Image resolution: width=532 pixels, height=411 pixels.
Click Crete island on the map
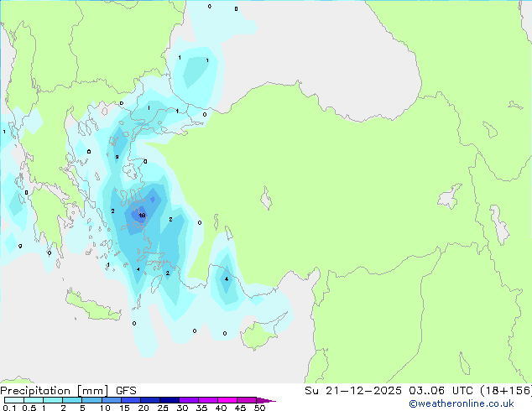click(91, 306)
